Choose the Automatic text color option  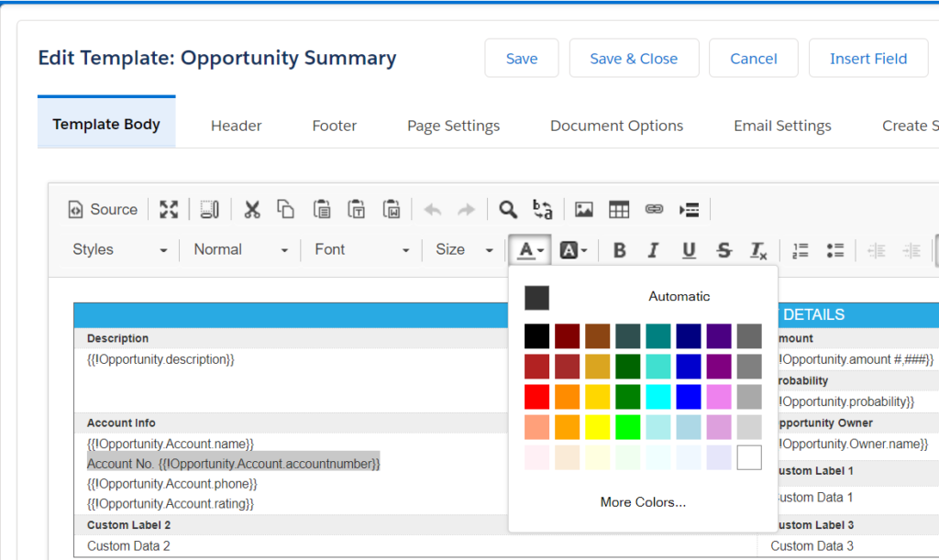[679, 296]
